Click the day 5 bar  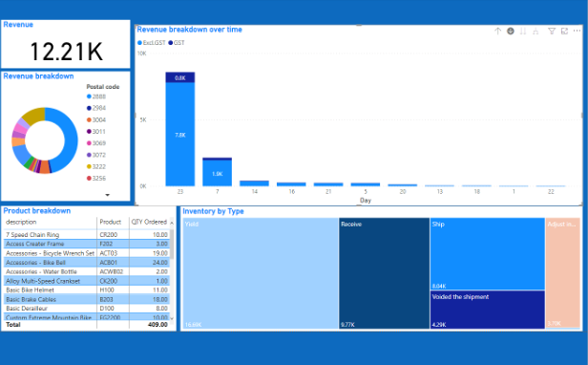point(366,184)
